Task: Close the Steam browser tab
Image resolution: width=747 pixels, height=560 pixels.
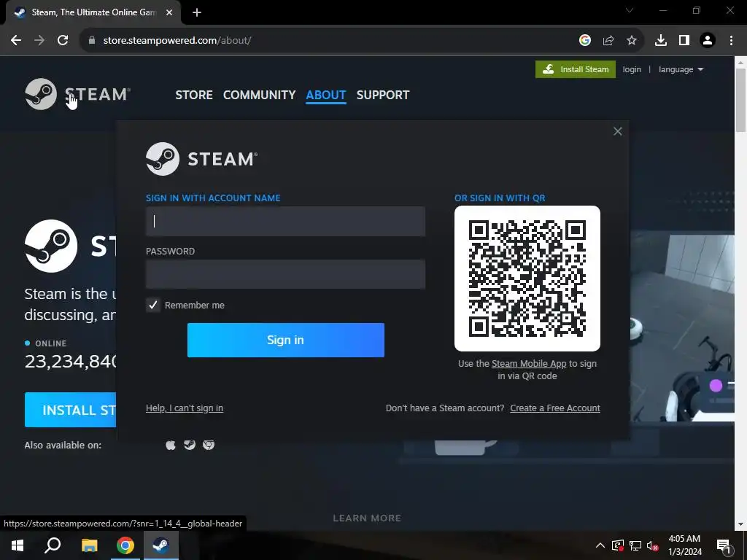Action: [x=169, y=13]
